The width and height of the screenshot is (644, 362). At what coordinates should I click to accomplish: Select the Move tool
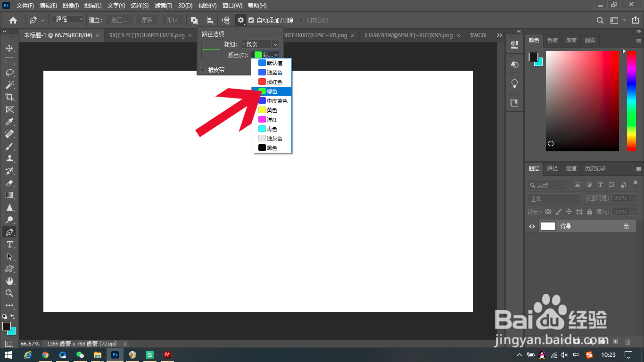click(x=9, y=48)
